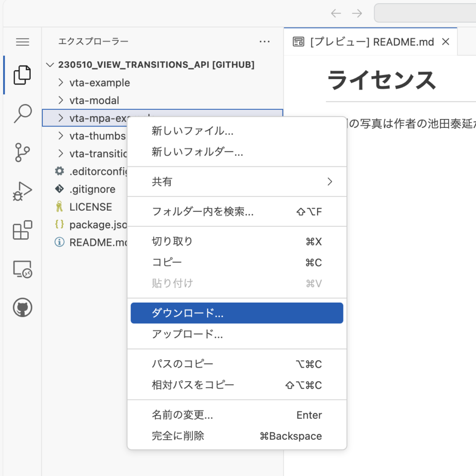The image size is (476, 476).
Task: Open the Remote Explorer icon
Action: [x=22, y=269]
